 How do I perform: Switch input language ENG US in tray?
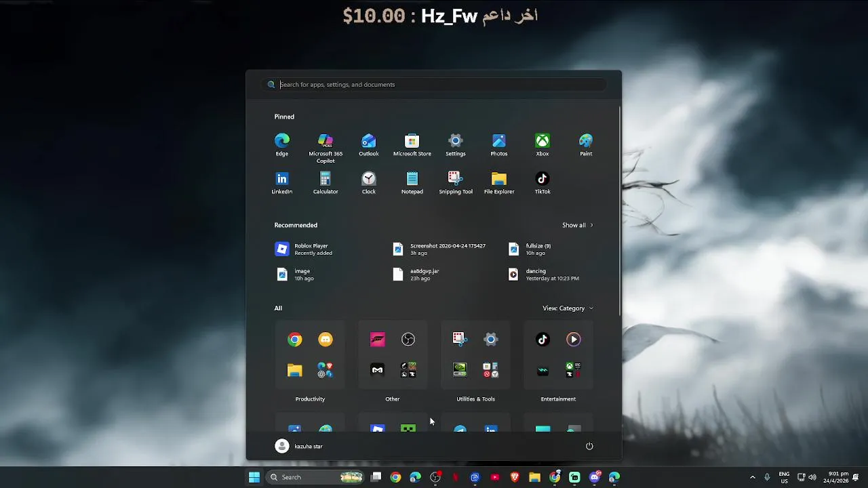pyautogui.click(x=784, y=477)
